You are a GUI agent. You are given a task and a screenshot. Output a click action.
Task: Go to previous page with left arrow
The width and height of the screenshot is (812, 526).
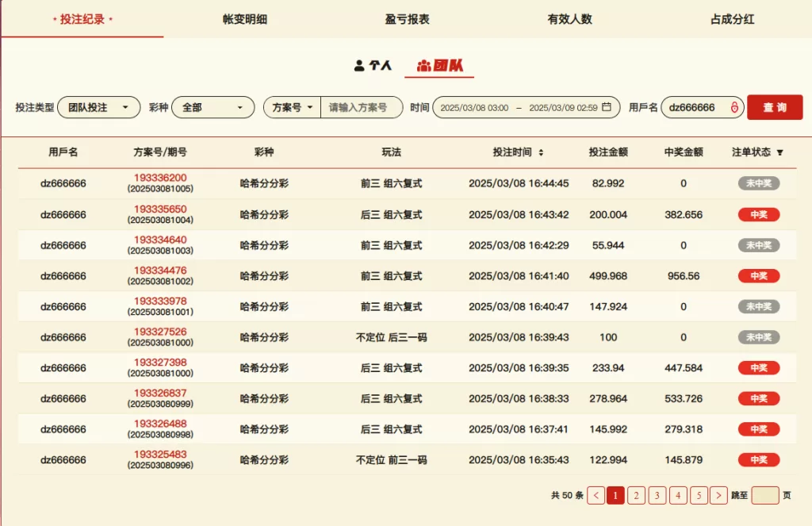point(596,495)
